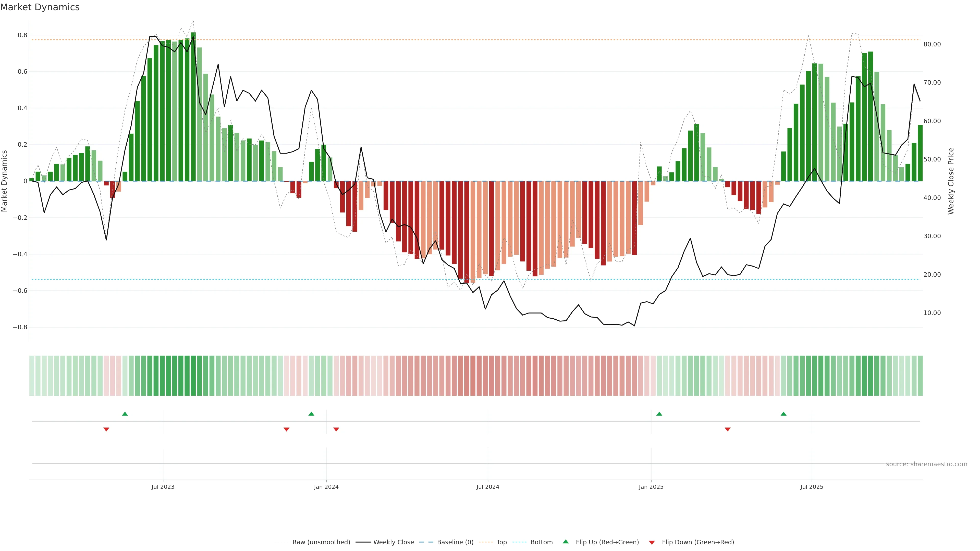The image size is (980, 551).
Task: Click the Jul 2024 x-axis label
Action: 488,487
